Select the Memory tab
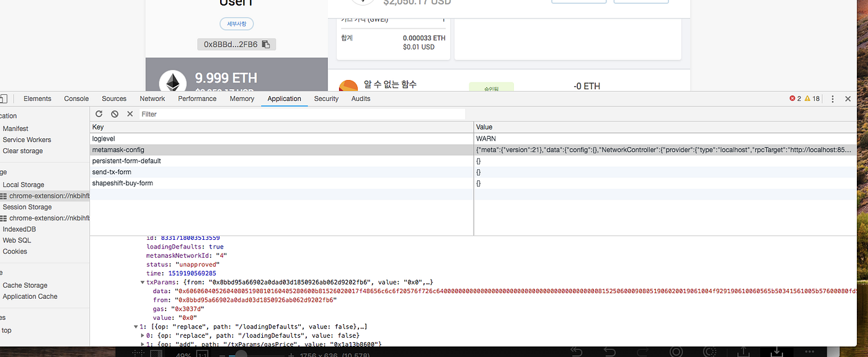This screenshot has width=868, height=357. [x=242, y=99]
